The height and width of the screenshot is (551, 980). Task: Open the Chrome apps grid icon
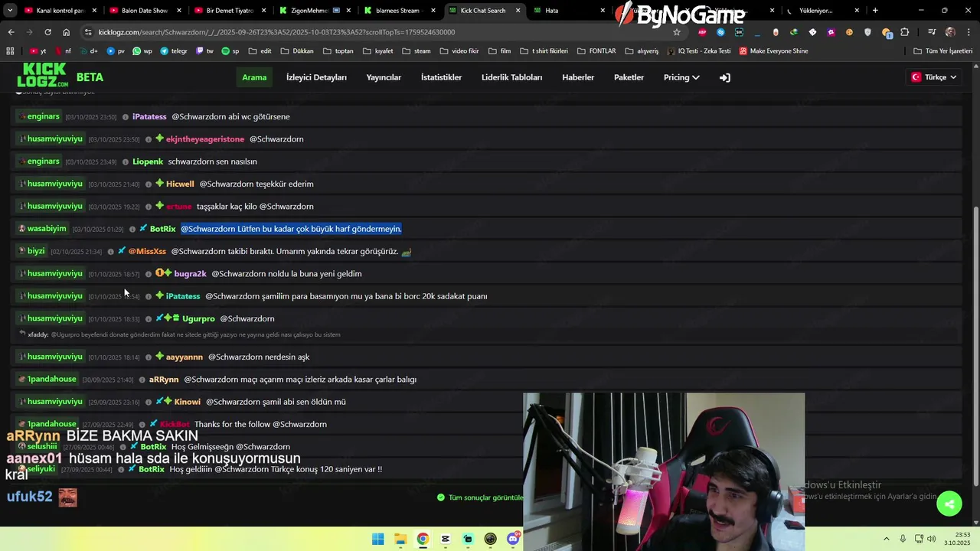[x=10, y=51]
